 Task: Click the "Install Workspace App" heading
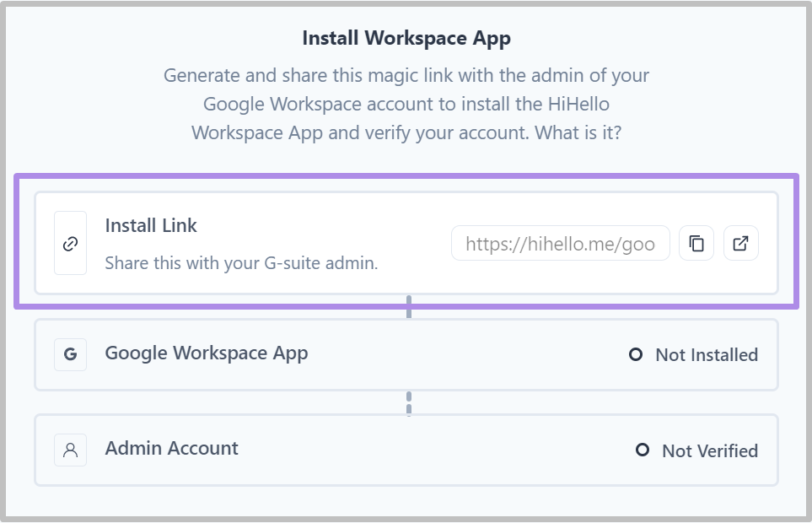click(406, 38)
